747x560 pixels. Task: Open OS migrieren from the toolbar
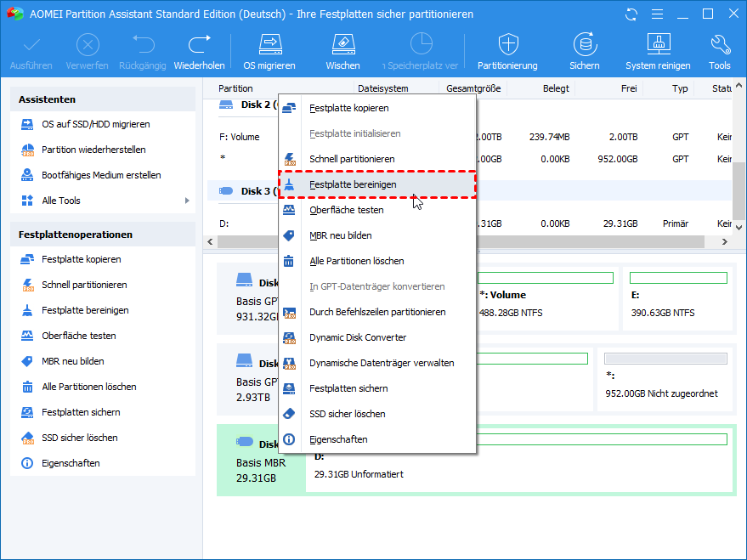269,52
